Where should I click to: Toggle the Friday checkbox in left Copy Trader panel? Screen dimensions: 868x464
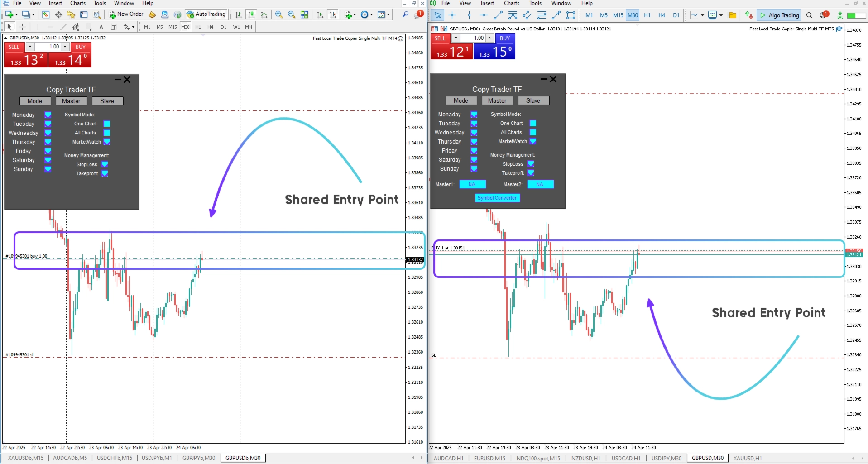[x=48, y=151]
